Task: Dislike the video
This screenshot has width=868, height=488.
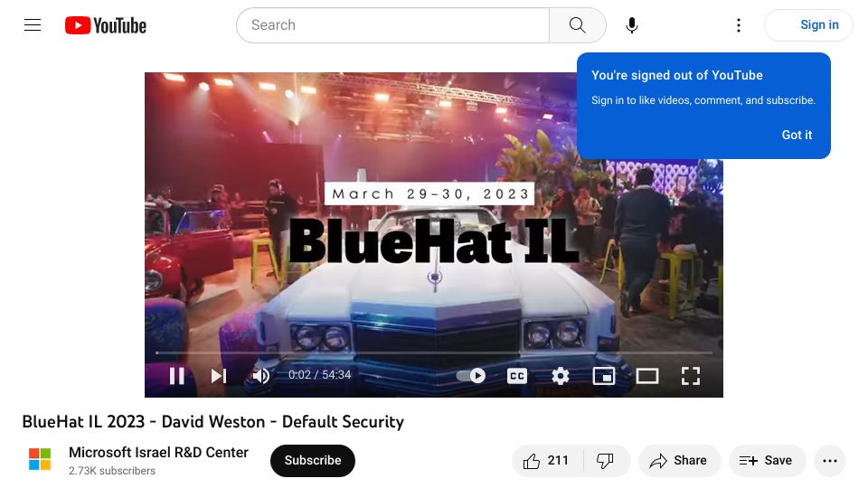Action: coord(606,460)
